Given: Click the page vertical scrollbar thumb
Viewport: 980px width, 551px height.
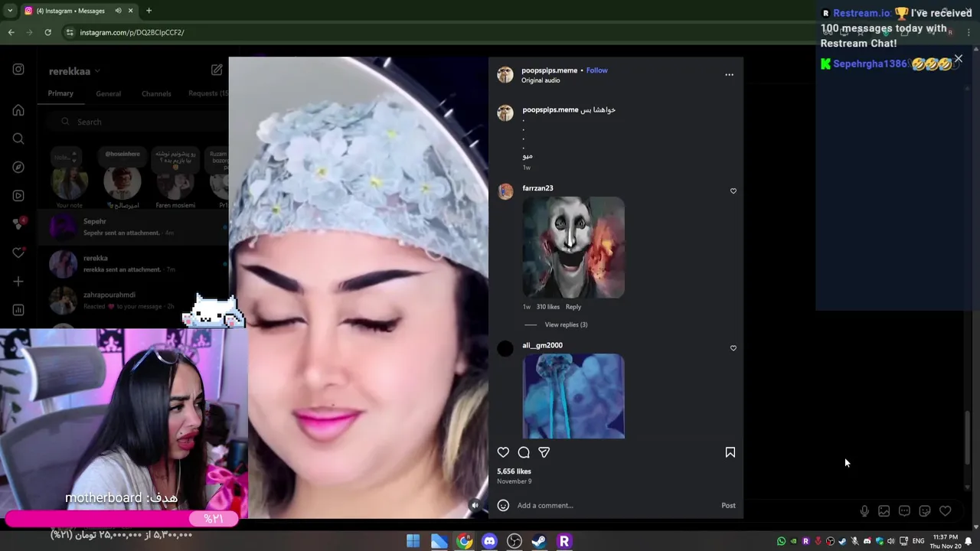Looking at the screenshot, I should coord(968,437).
